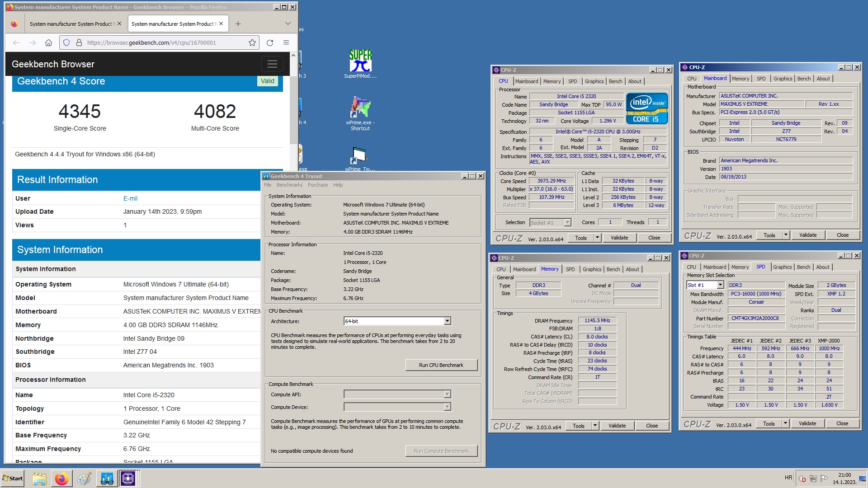Click the muted volume tray icon
Screen dimensions: 868x488
pos(802,479)
